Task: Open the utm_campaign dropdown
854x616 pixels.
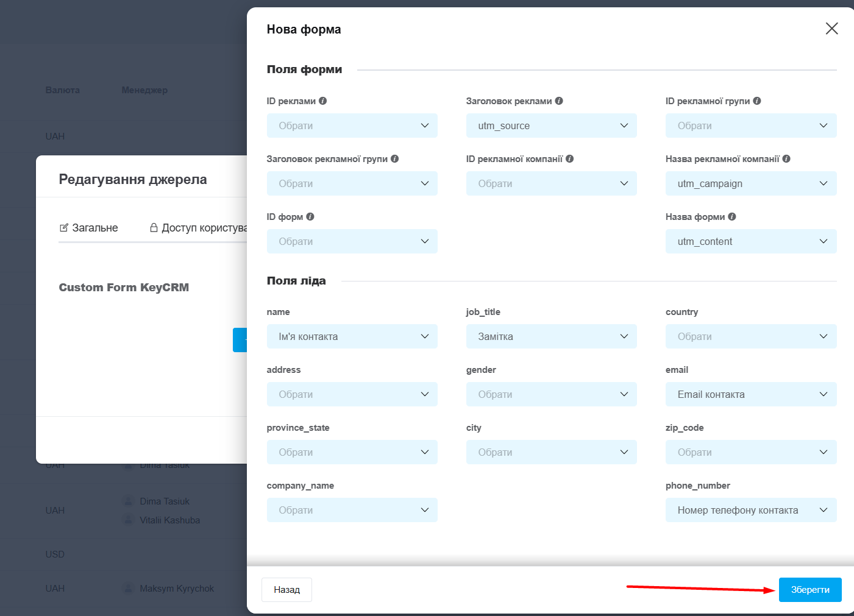Action: tap(750, 183)
